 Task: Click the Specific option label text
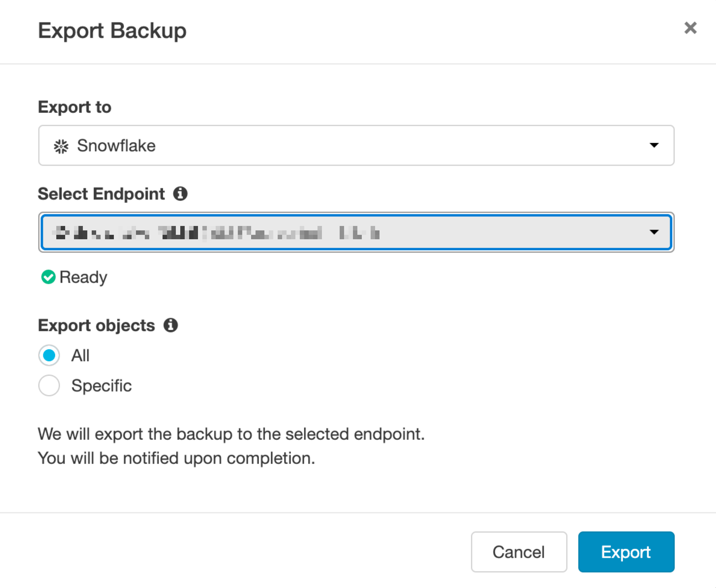(x=101, y=385)
